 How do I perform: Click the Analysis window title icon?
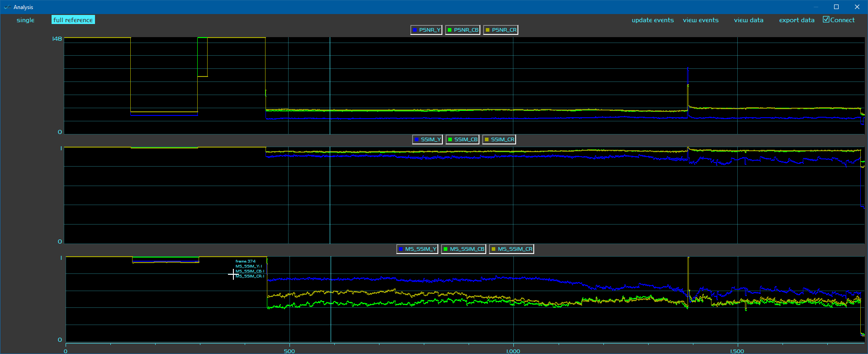coord(7,7)
